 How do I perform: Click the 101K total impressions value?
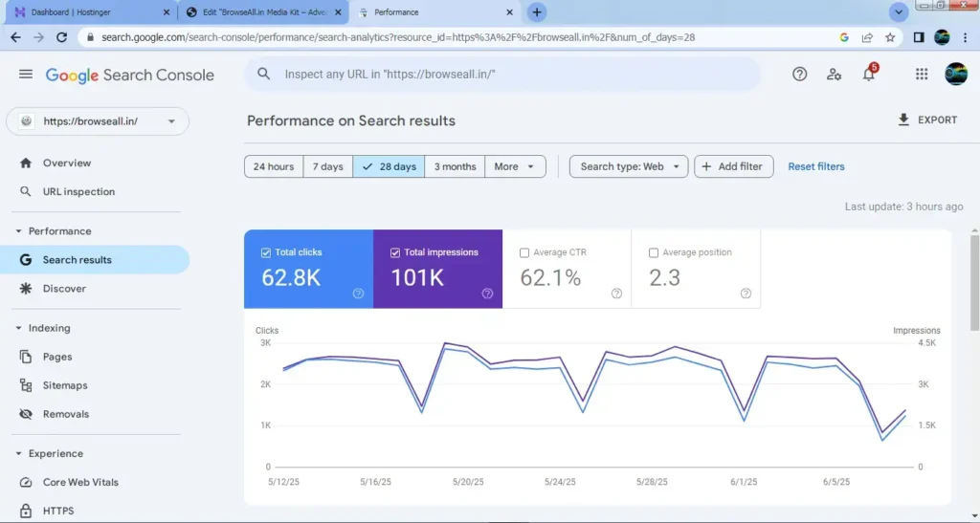[x=417, y=277]
